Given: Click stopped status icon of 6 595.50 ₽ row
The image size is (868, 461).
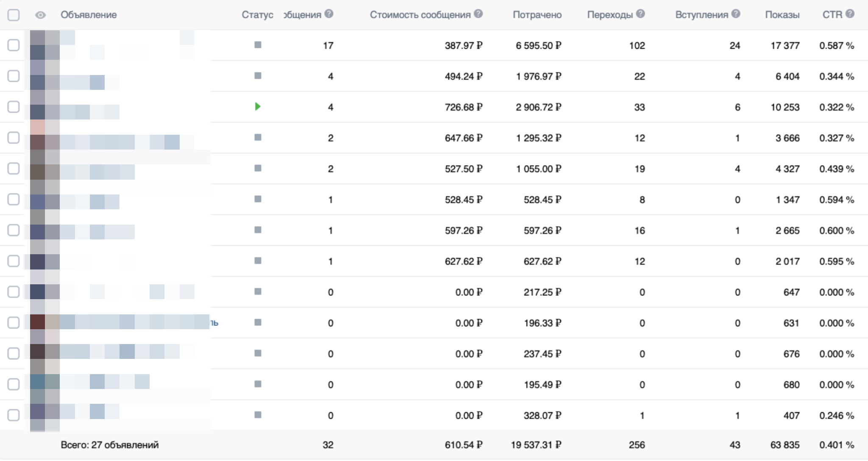Looking at the screenshot, I should point(258,45).
